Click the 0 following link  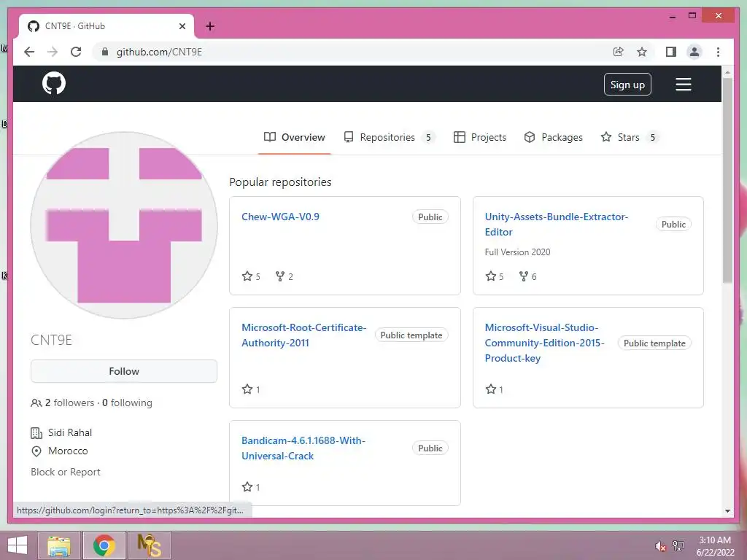[x=127, y=402]
